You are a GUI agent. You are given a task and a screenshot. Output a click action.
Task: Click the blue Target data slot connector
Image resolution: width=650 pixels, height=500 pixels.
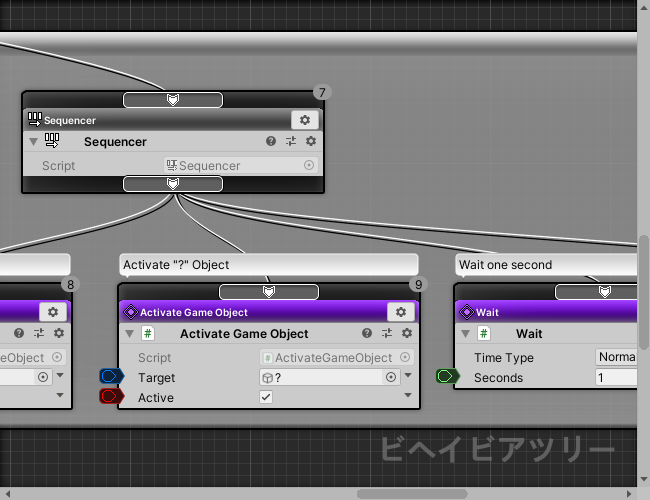111,377
